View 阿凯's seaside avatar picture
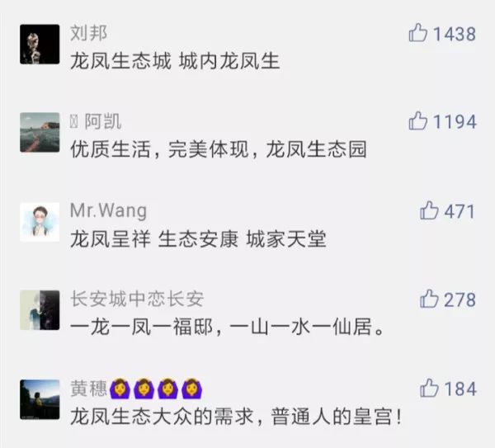Screen dimensions: 495x448 [x=40, y=132]
